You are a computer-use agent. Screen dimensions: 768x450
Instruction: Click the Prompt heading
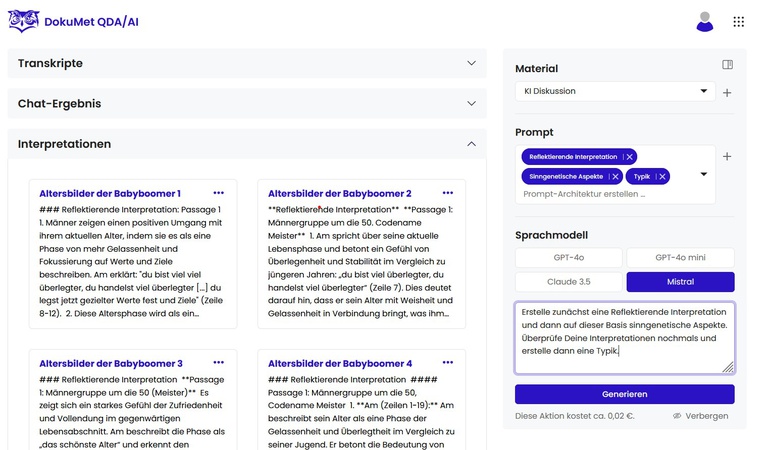[x=534, y=132]
